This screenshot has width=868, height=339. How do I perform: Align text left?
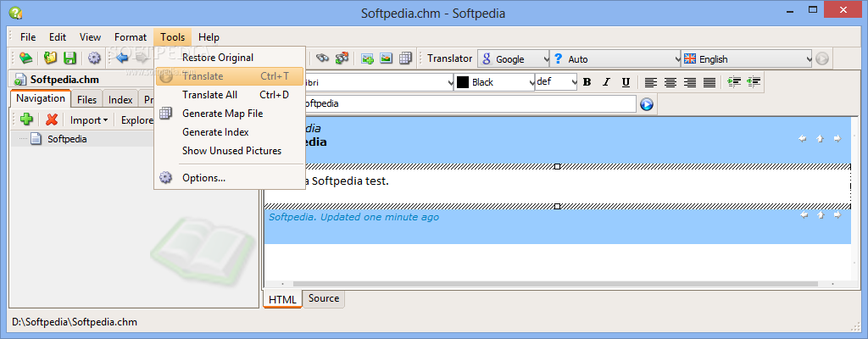tap(651, 82)
